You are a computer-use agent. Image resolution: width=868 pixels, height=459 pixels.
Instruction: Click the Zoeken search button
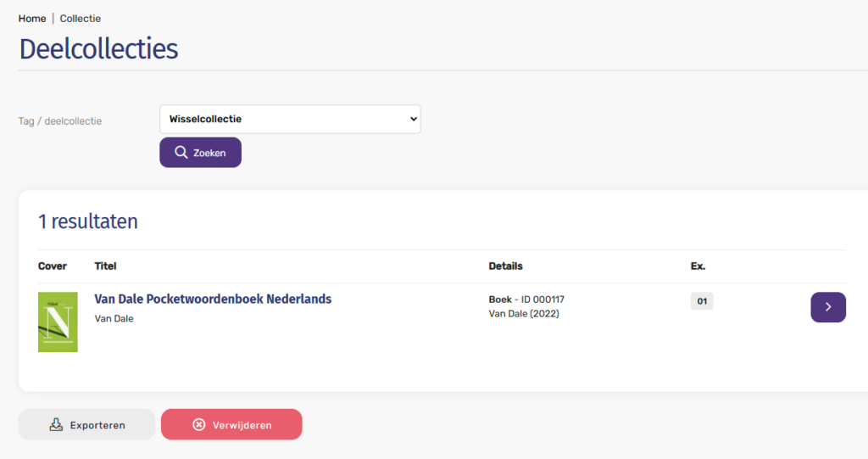coord(200,153)
